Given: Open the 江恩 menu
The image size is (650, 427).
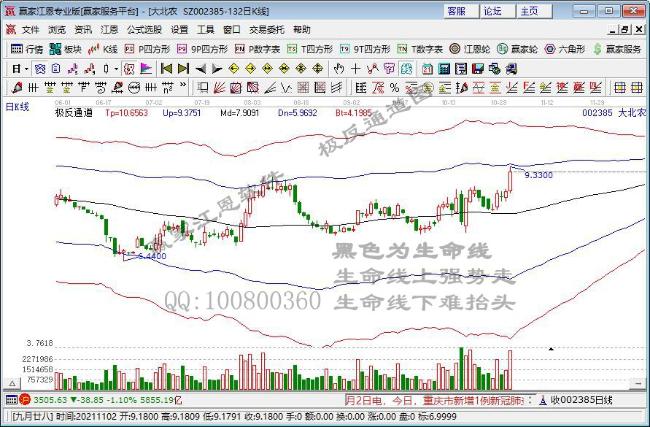Looking at the screenshot, I should (x=109, y=30).
